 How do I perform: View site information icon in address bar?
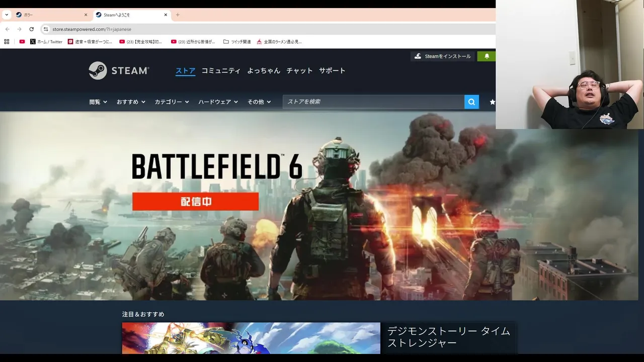tap(46, 29)
